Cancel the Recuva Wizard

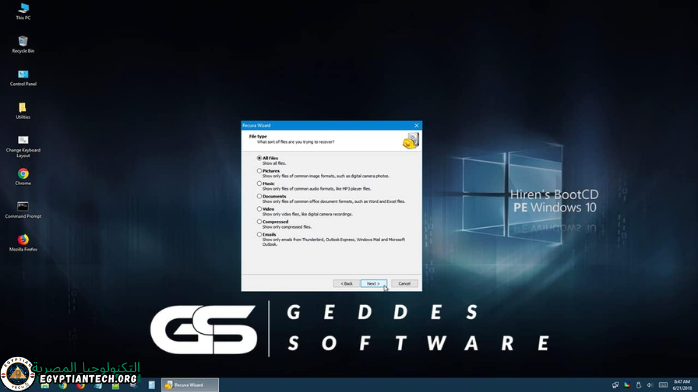(x=404, y=283)
